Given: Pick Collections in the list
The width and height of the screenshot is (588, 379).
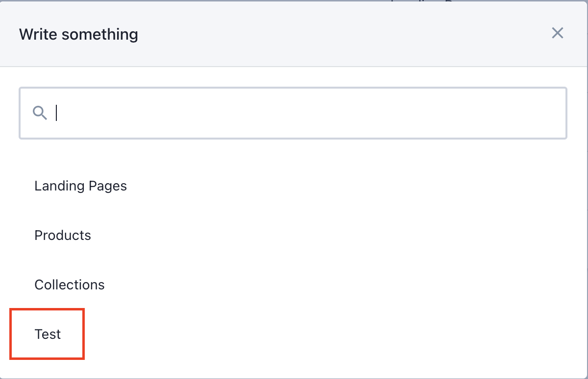Looking at the screenshot, I should 70,285.
